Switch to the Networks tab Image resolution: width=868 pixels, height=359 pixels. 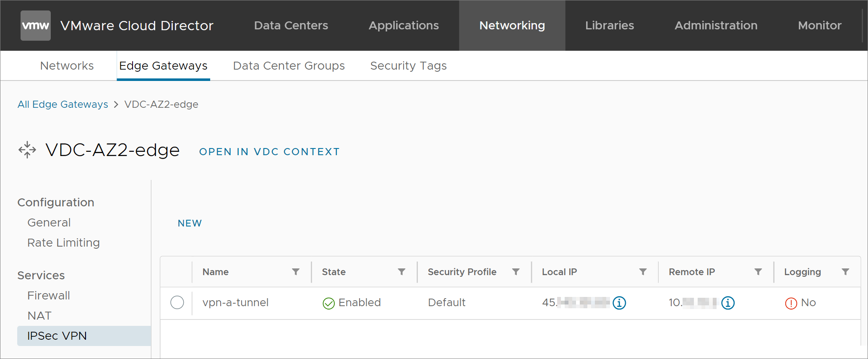pyautogui.click(x=67, y=66)
